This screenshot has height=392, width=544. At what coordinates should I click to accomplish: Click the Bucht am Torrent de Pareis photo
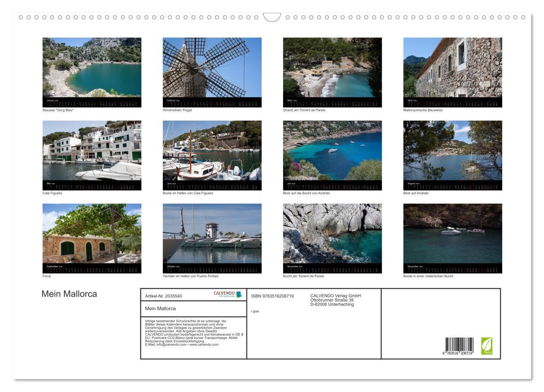[332, 234]
